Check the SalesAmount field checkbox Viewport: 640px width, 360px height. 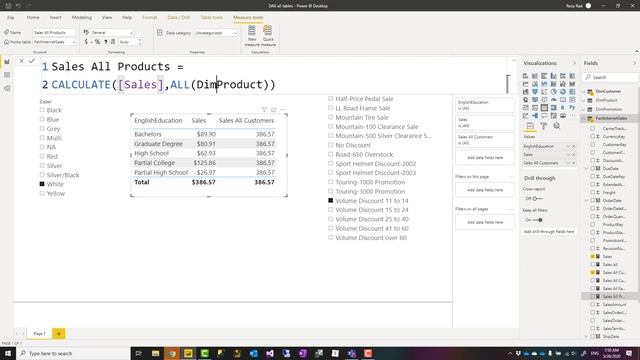coord(593,304)
